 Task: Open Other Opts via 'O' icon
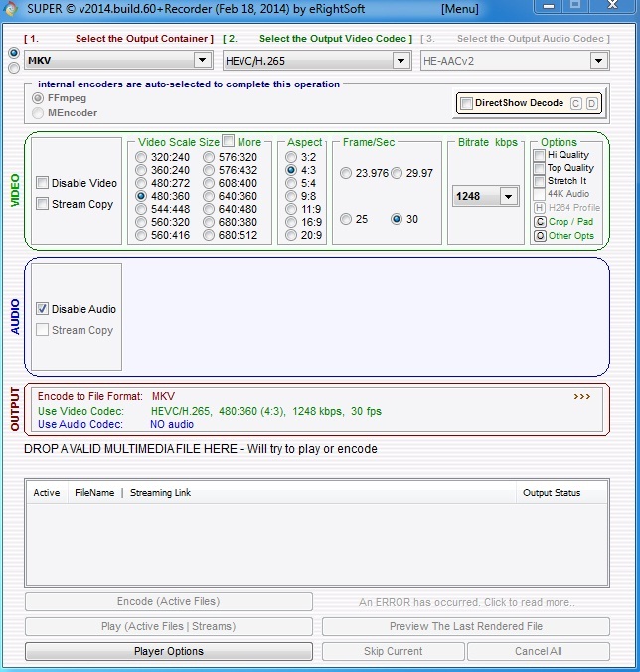coord(540,236)
